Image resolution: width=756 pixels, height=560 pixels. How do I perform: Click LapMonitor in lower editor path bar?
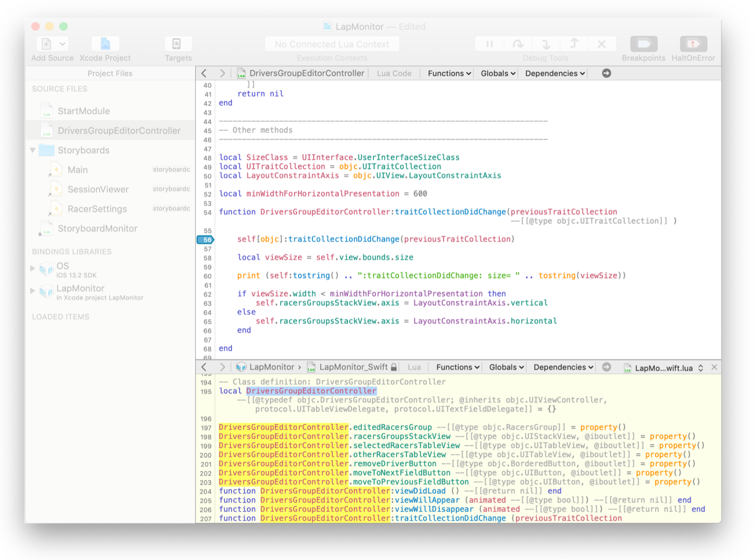(x=271, y=367)
